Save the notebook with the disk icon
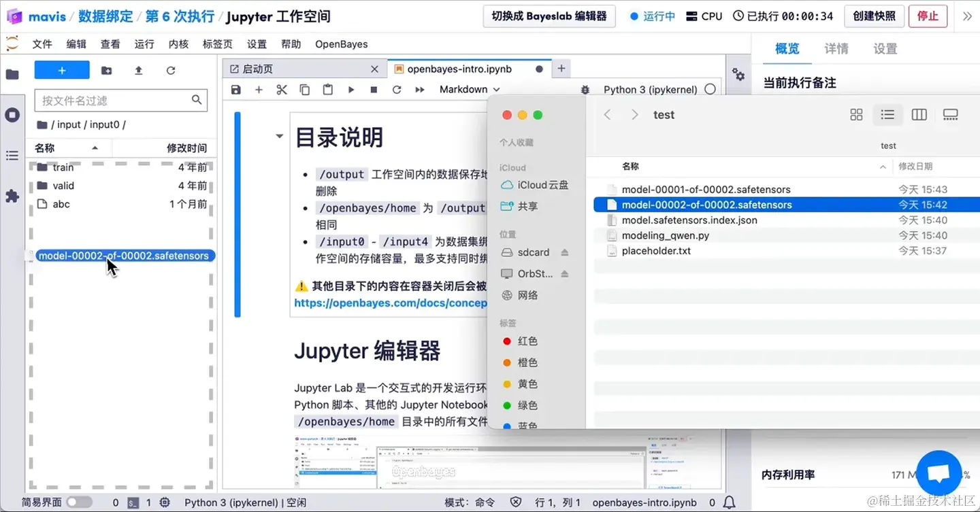This screenshot has width=980, height=512. [236, 90]
